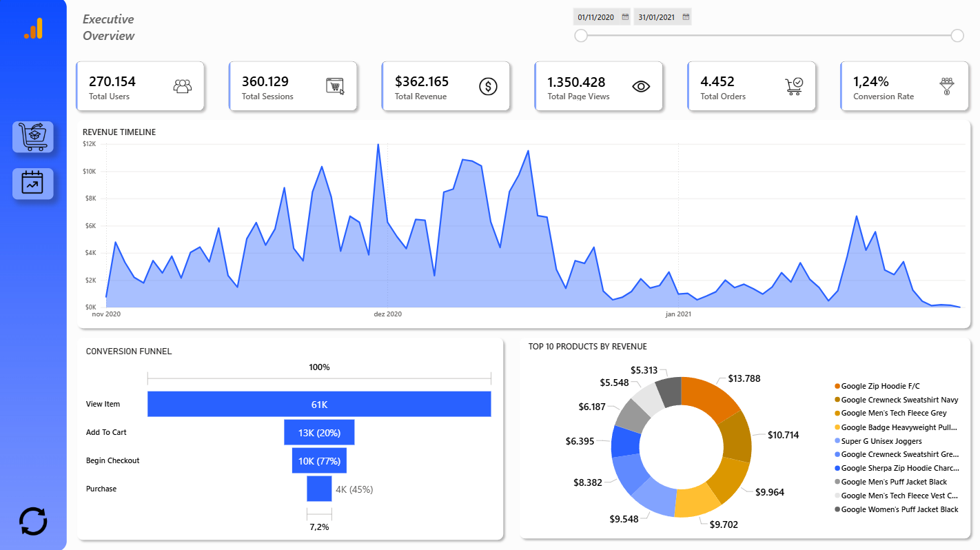Click the 1.350.428 page views value
The width and height of the screenshot is (980, 550).
[x=576, y=81]
